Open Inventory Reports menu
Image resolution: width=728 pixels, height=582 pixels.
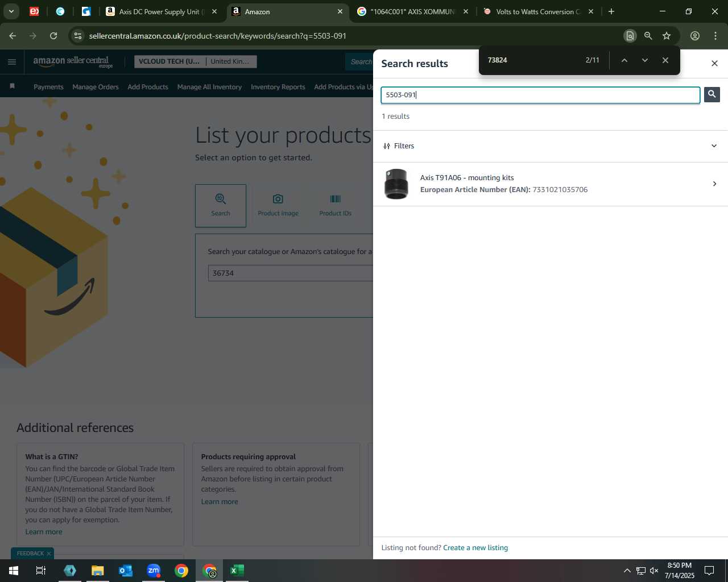click(278, 87)
